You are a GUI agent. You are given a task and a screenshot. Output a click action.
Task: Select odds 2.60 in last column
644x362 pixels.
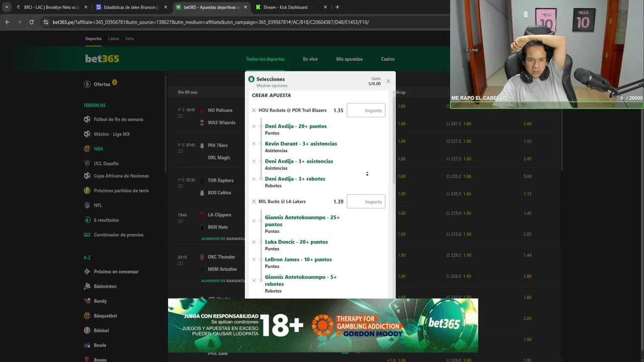pos(527,124)
